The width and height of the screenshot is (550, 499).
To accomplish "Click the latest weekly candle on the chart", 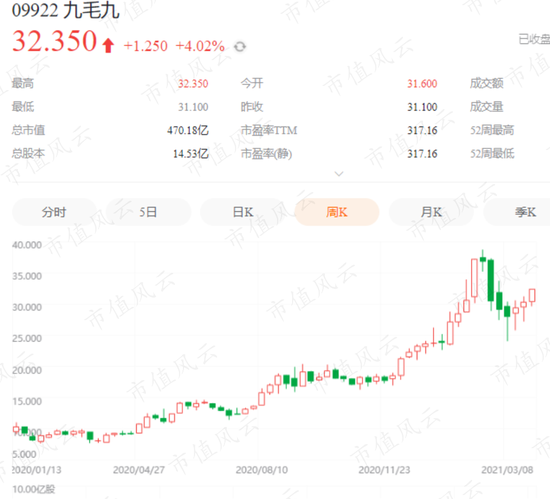I will (x=532, y=296).
